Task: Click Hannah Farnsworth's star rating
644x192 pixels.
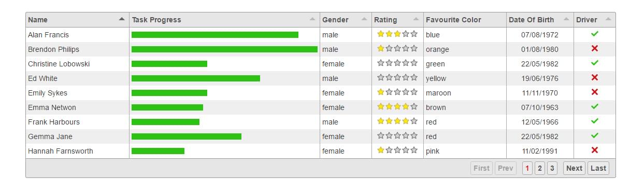Action: (397, 150)
